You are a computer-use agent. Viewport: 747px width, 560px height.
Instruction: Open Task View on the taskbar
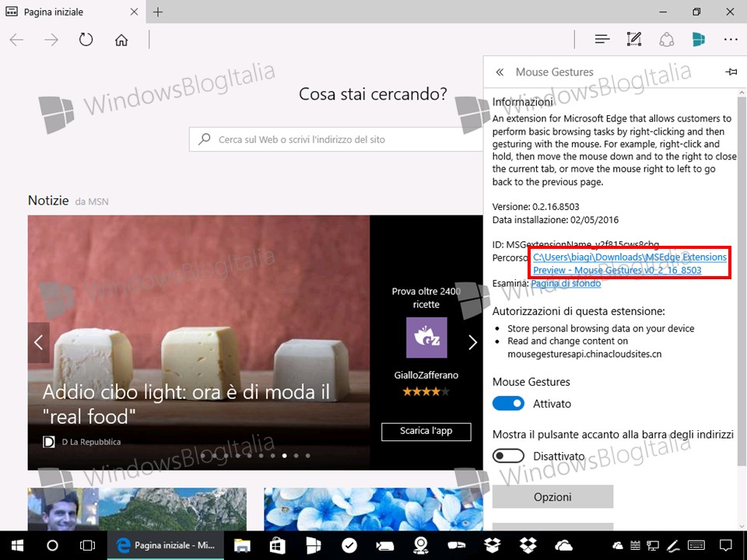click(x=88, y=545)
